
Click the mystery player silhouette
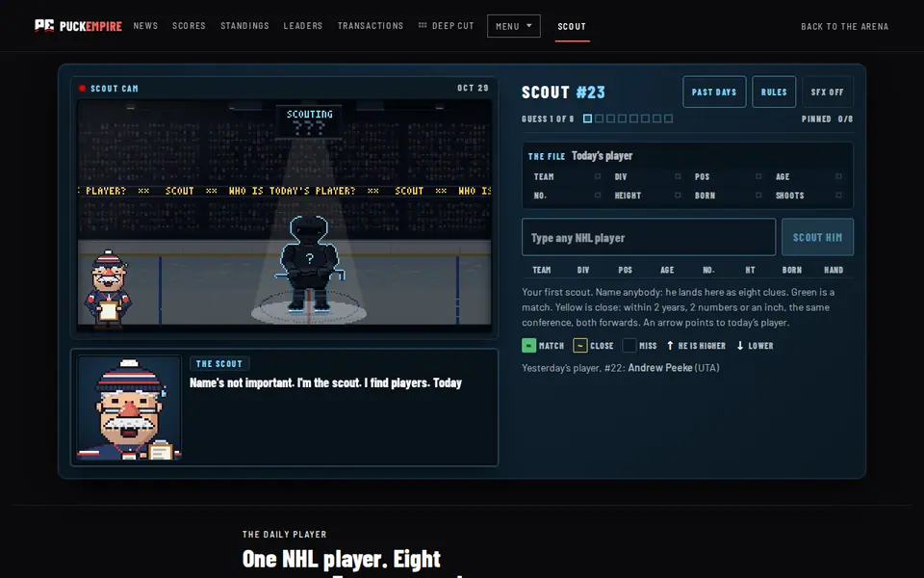[308, 264]
